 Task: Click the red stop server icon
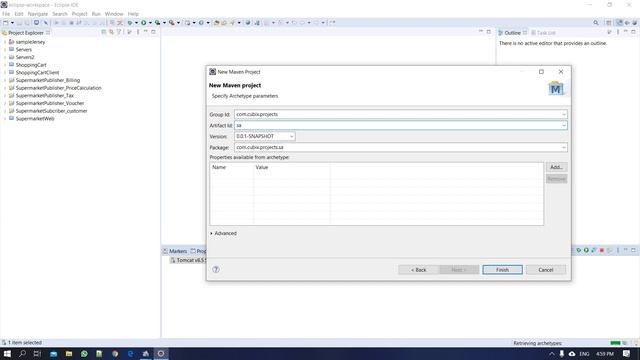602,250
